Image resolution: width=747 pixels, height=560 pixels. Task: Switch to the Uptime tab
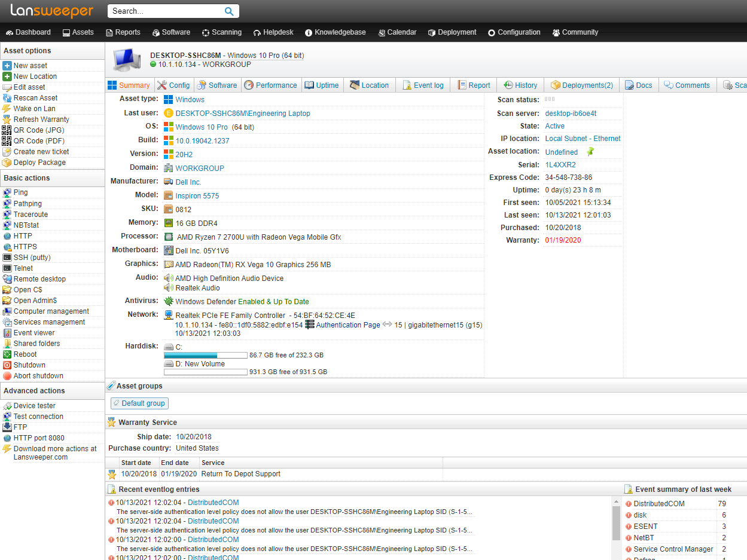pos(322,85)
